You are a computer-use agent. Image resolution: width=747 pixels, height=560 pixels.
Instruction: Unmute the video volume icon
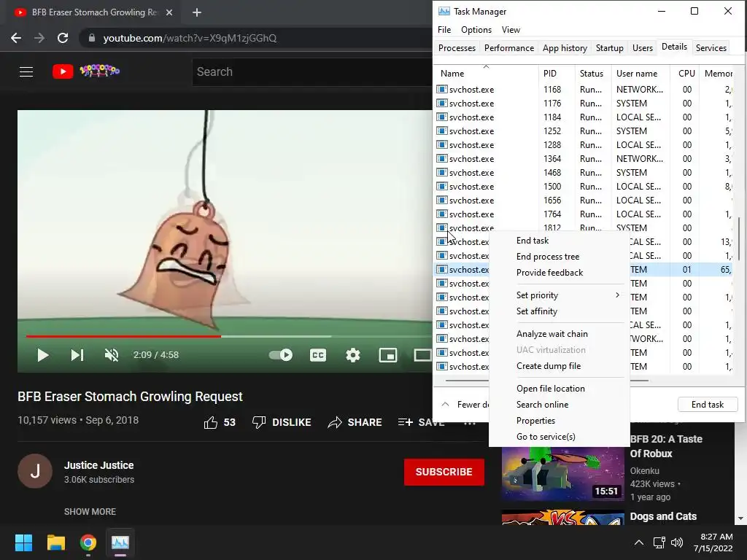pyautogui.click(x=112, y=355)
